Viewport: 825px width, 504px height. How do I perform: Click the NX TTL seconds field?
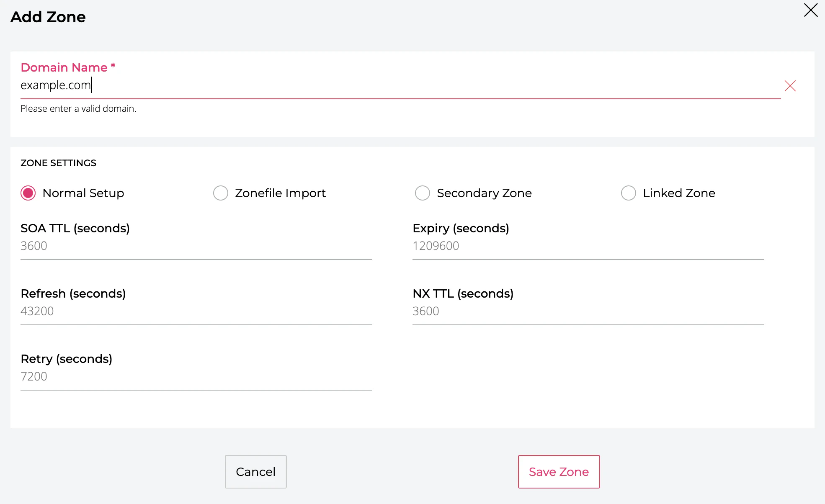click(x=588, y=311)
